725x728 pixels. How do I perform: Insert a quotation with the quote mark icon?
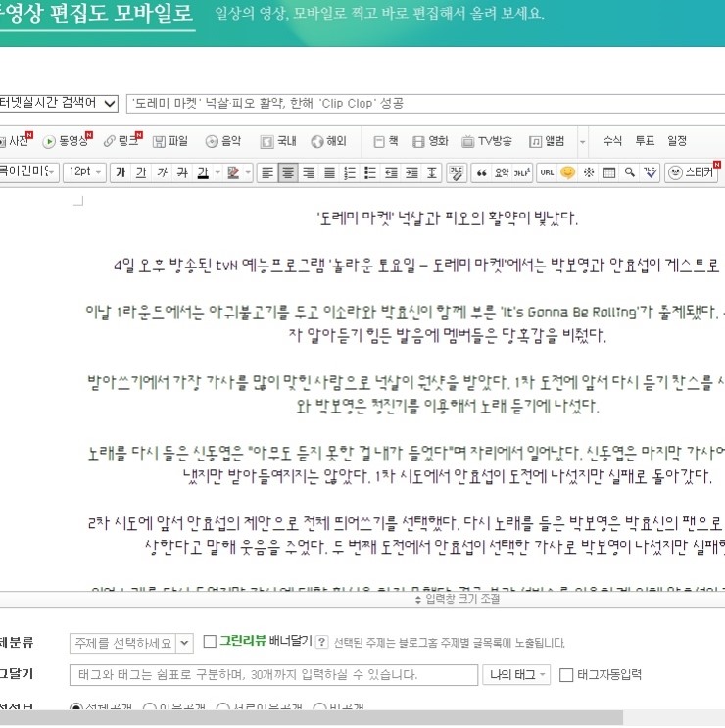point(481,172)
